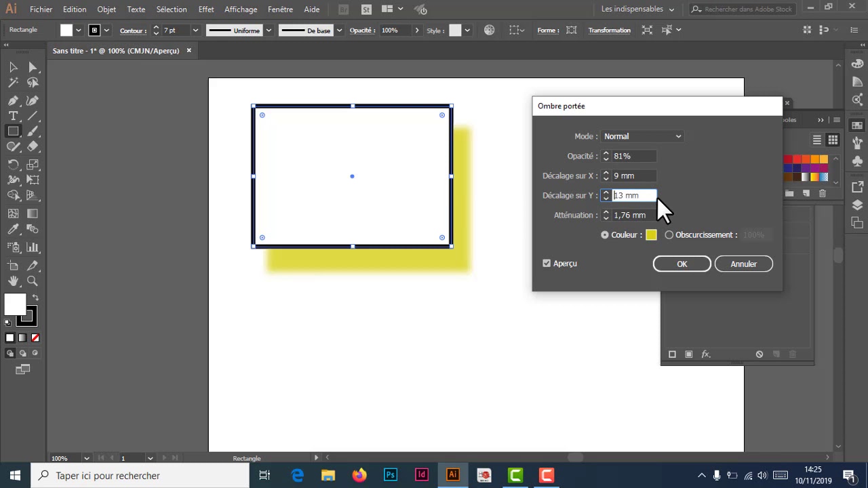Open the Uniforme stroke profile dropdown
Image resolution: width=868 pixels, height=488 pixels.
[269, 30]
